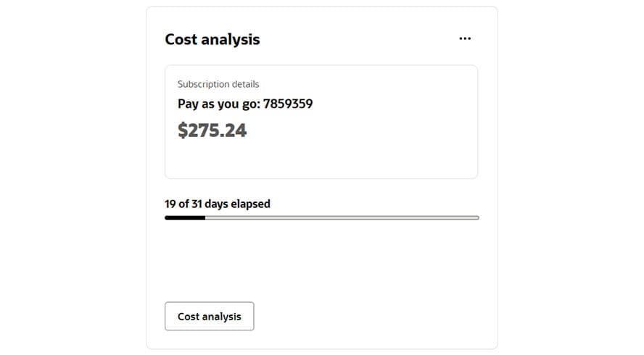Image resolution: width=644 pixels, height=355 pixels.
Task: Click the middle of the gray progress bar track
Action: tap(322, 217)
